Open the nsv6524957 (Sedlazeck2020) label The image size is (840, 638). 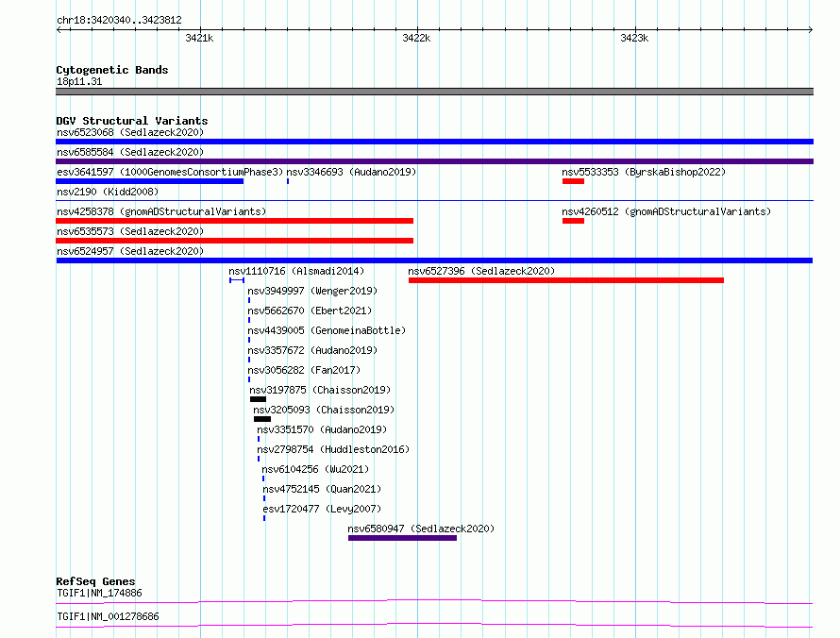click(x=130, y=251)
